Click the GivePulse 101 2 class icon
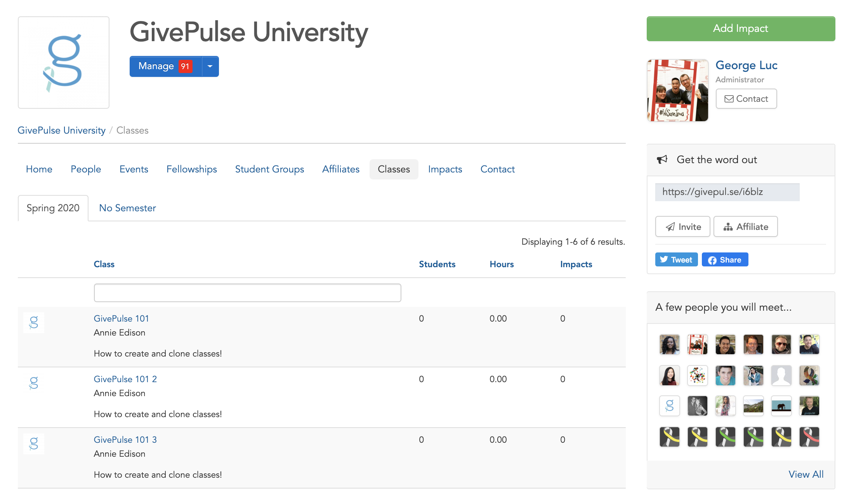 (x=34, y=383)
